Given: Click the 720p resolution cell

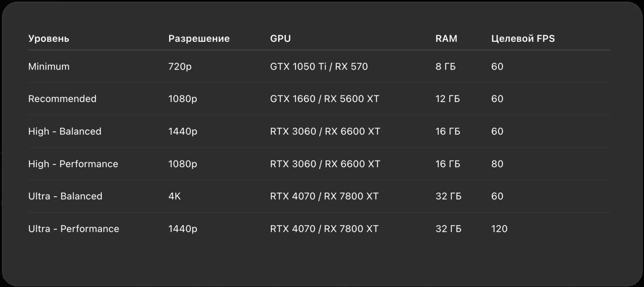Looking at the screenshot, I should pos(180,67).
